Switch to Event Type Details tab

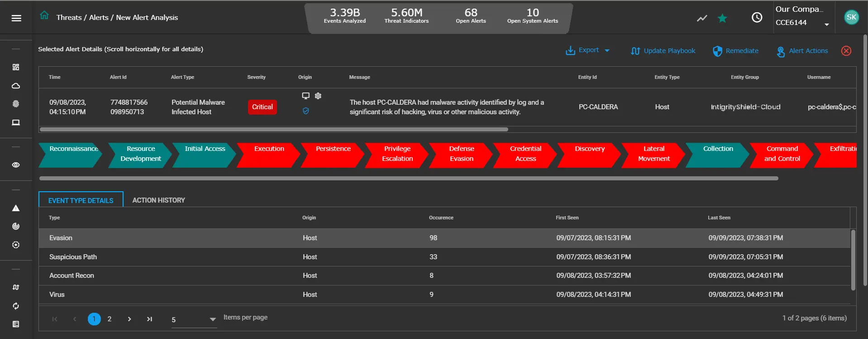click(81, 200)
